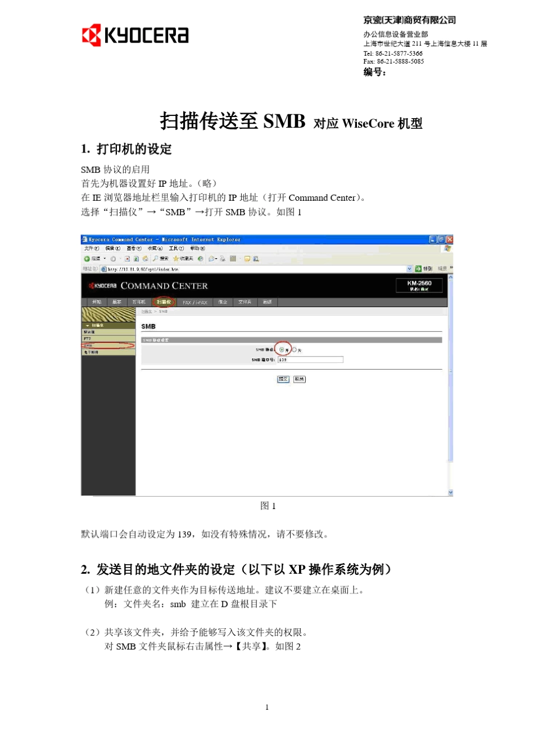Collapse the 扫描仪 sidebar section header
The image size is (534, 756).
pos(108,325)
